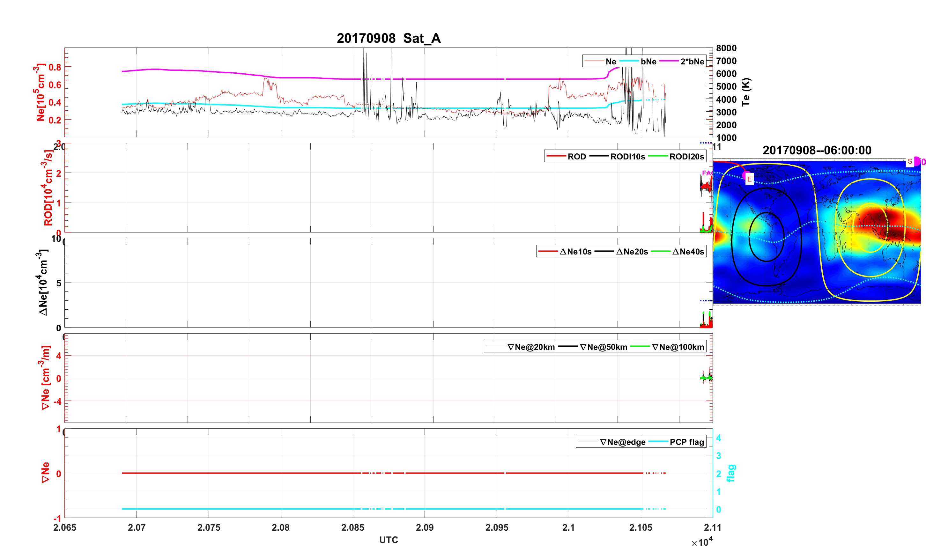926x560 pixels.
Task: Click the plot title 20170908 Sat_A
Action: [x=388, y=38]
